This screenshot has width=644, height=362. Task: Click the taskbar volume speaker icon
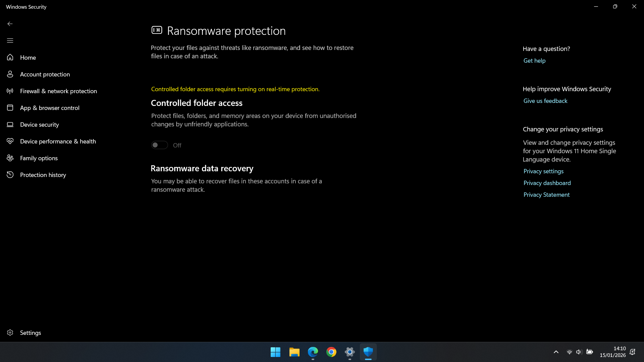point(579,352)
